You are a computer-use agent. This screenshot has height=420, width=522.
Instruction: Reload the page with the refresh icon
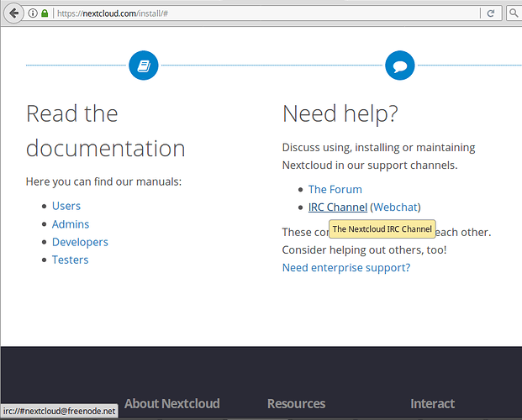click(x=490, y=13)
